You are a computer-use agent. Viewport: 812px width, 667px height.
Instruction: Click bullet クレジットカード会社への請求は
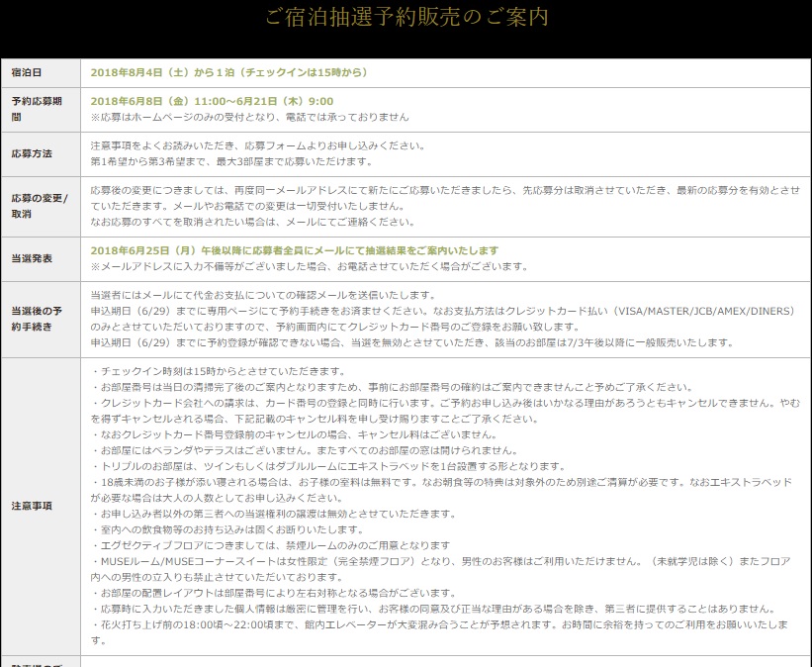click(x=445, y=411)
